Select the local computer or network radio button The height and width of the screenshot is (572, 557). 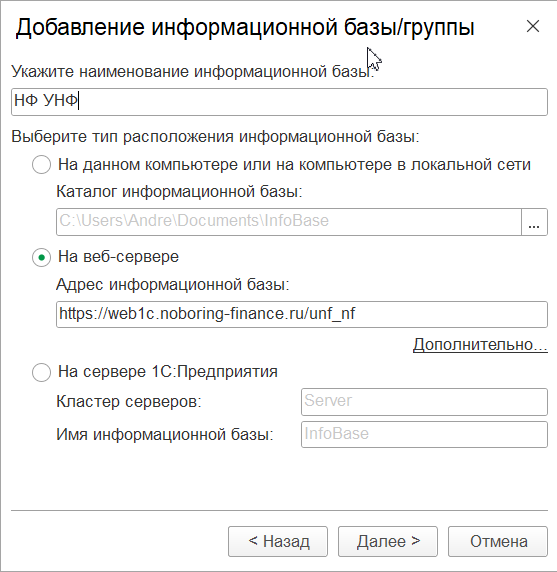pos(41,165)
